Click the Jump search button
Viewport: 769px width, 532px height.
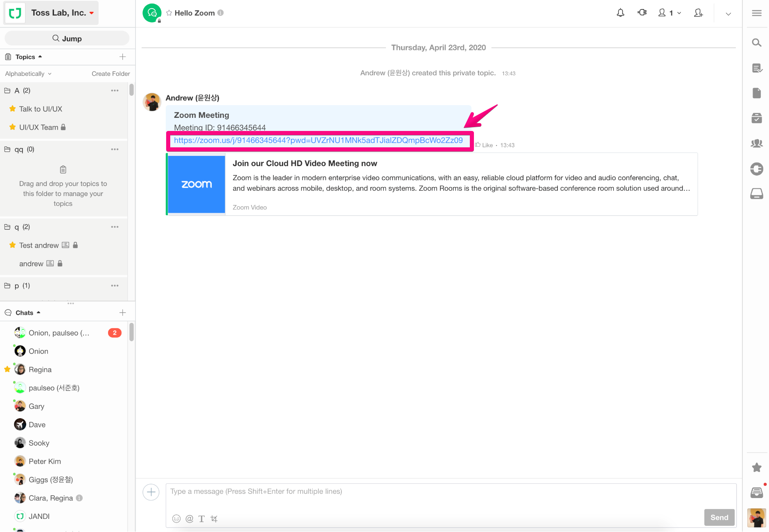click(x=67, y=38)
